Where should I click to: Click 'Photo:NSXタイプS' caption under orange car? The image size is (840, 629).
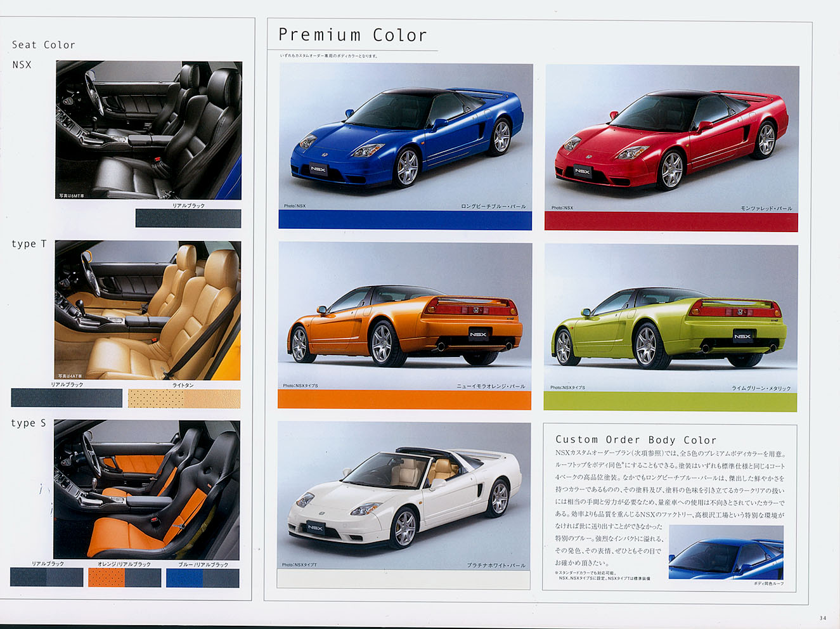coord(300,386)
